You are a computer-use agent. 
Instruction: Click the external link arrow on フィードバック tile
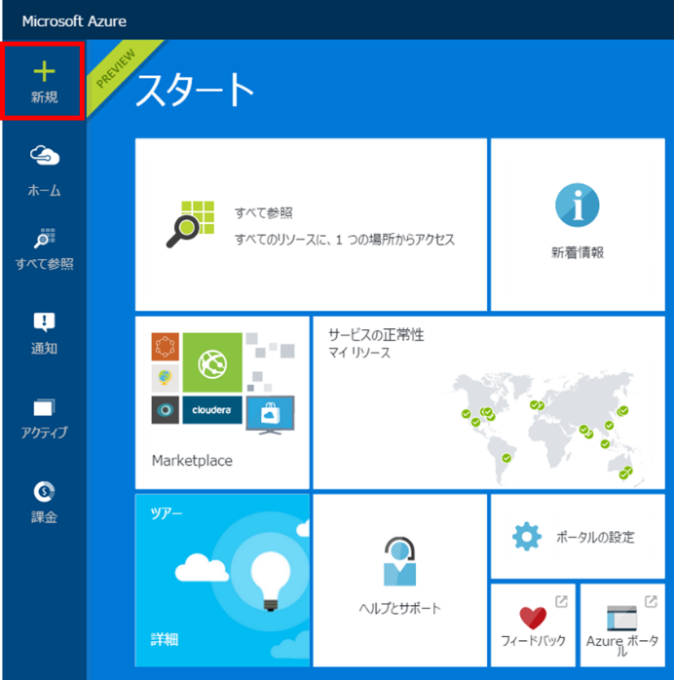point(561,601)
